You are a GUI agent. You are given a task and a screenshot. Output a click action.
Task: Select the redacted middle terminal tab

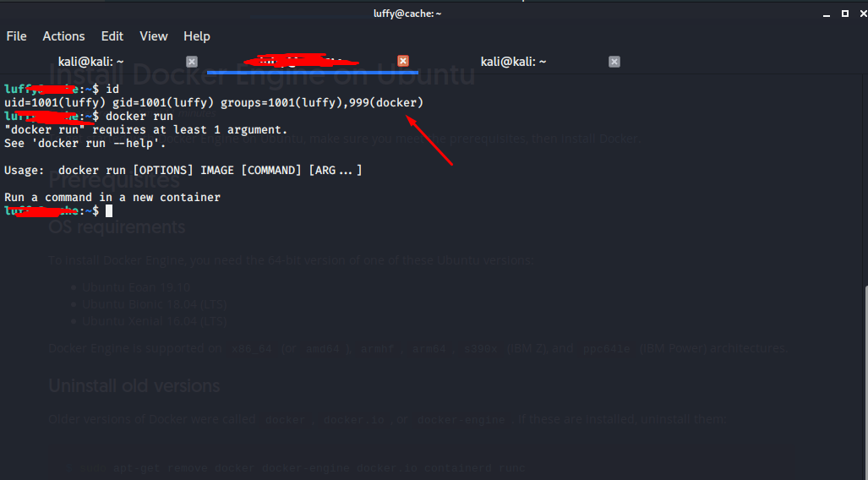pos(302,61)
